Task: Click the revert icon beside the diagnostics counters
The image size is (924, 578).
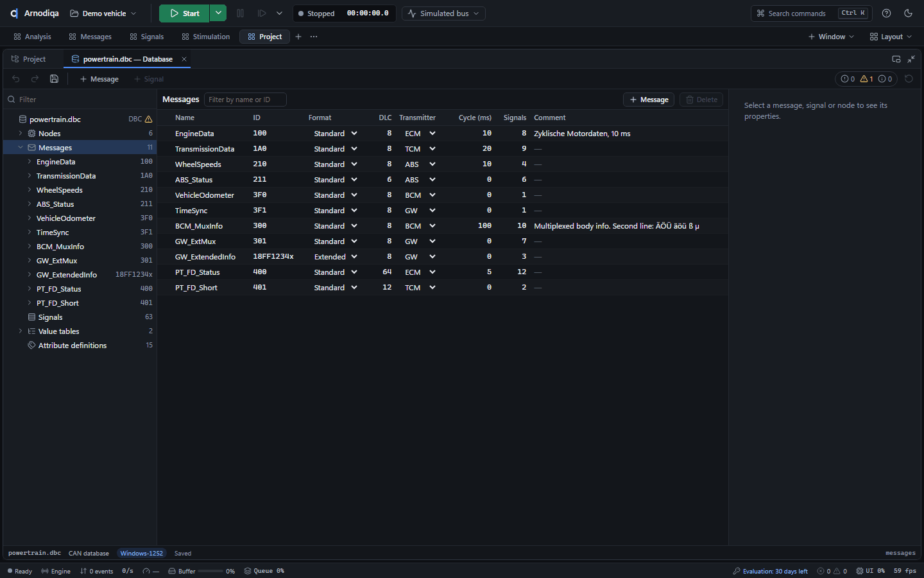Action: 909,79
